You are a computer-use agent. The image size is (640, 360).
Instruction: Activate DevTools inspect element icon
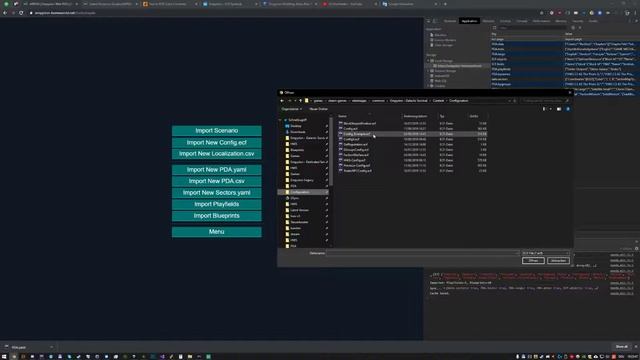(429, 21)
